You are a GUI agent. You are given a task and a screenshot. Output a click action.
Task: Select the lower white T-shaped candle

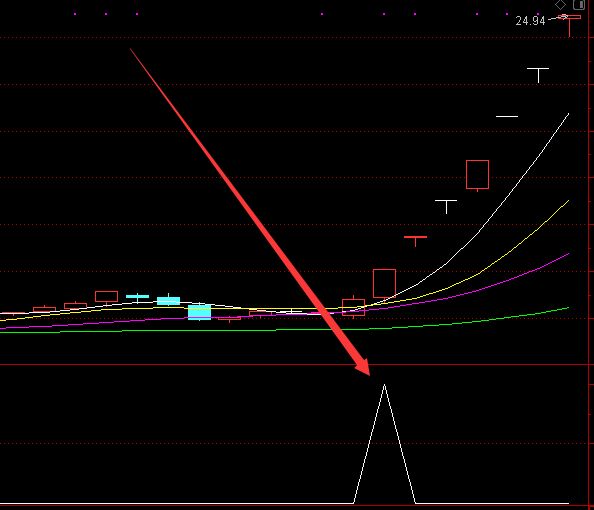click(446, 207)
